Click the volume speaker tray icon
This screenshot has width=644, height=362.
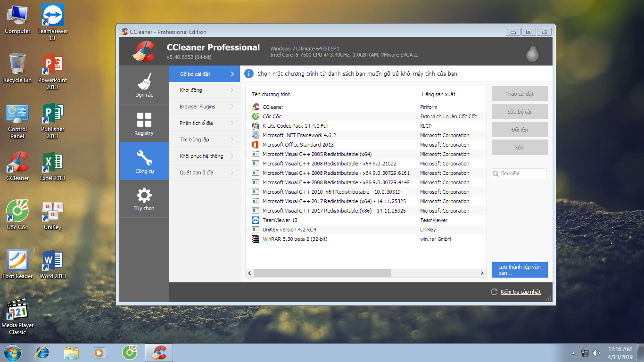click(x=596, y=353)
